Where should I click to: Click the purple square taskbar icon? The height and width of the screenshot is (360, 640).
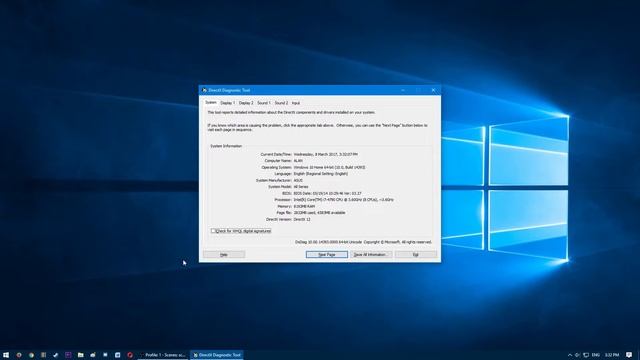point(68,355)
